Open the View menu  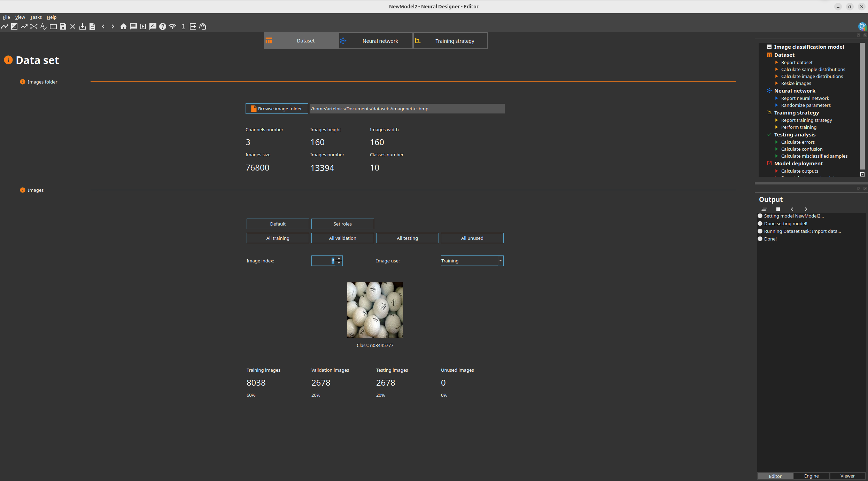point(20,17)
